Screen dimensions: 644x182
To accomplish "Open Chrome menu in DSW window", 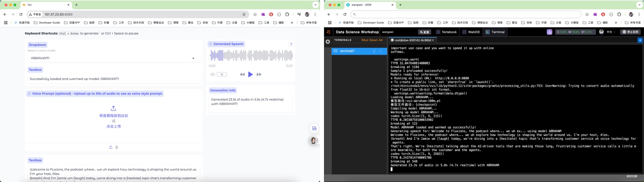I will pyautogui.click(x=639, y=14).
